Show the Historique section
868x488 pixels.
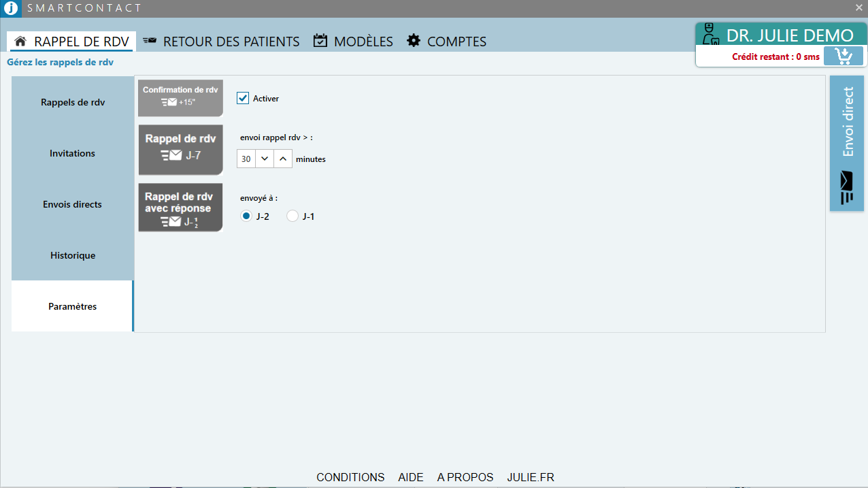pos(73,255)
